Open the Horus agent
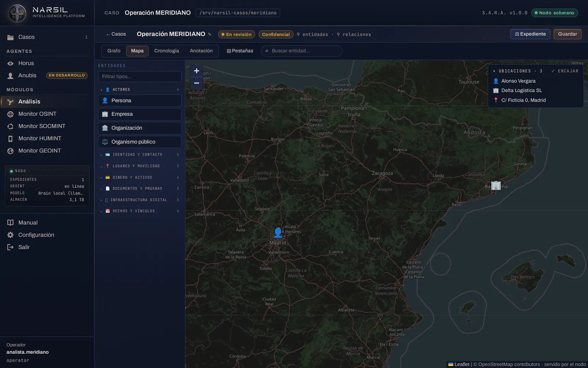Viewport: 588px width, 368px height. pos(47,63)
